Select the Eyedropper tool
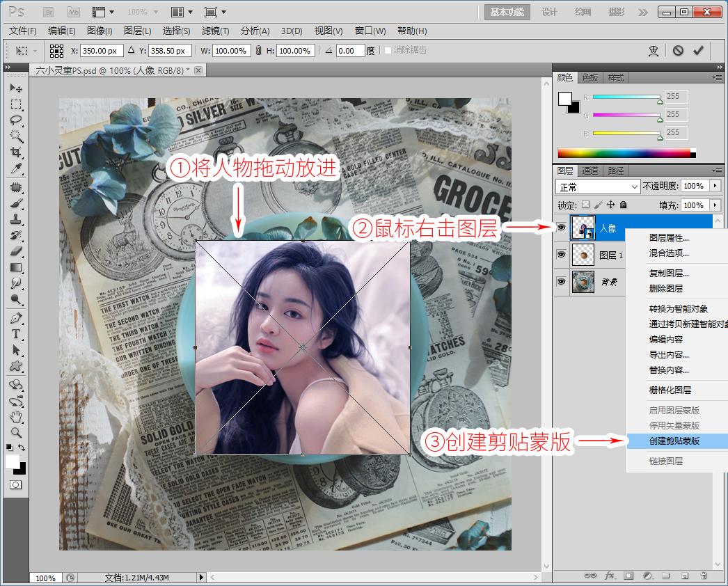The image size is (728, 586). tap(16, 169)
